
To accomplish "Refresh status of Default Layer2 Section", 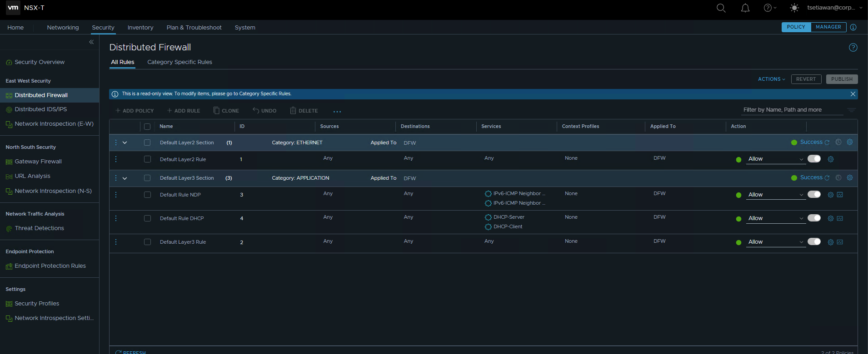I will click(x=827, y=143).
